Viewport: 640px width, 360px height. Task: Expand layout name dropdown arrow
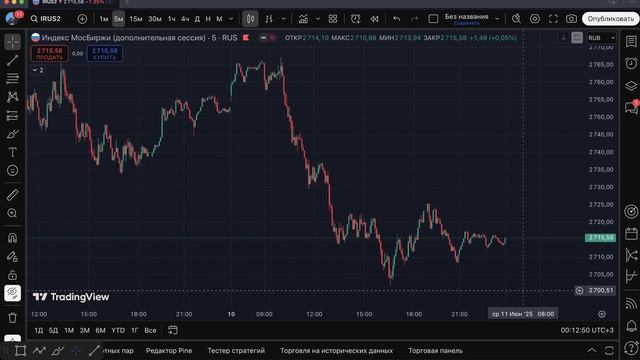[x=497, y=19]
